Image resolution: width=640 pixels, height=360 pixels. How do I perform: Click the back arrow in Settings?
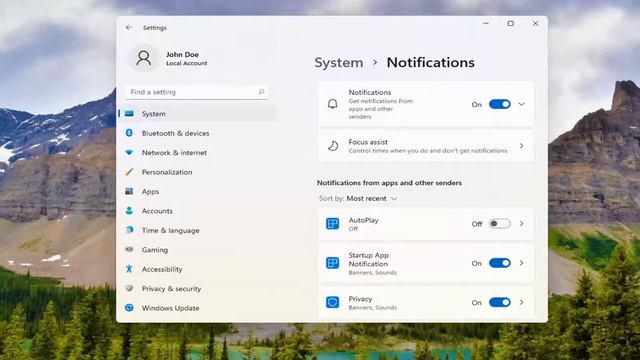click(129, 27)
